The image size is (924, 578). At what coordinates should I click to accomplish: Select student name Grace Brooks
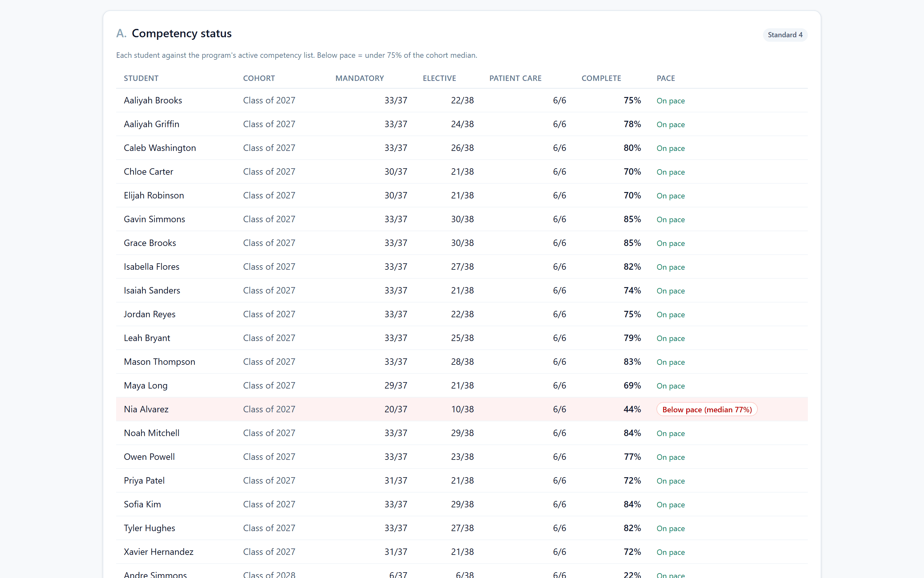click(x=150, y=243)
